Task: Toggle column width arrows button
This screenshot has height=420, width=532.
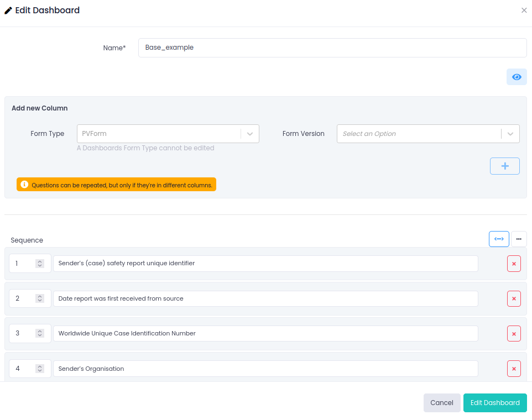Action: (499, 239)
